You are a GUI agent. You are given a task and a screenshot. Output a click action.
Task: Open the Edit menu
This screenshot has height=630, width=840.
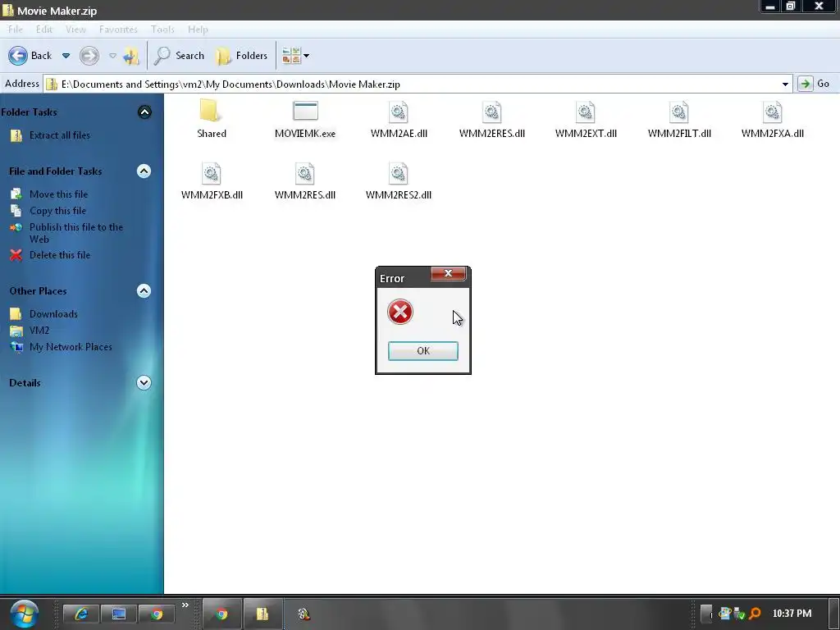pos(44,30)
